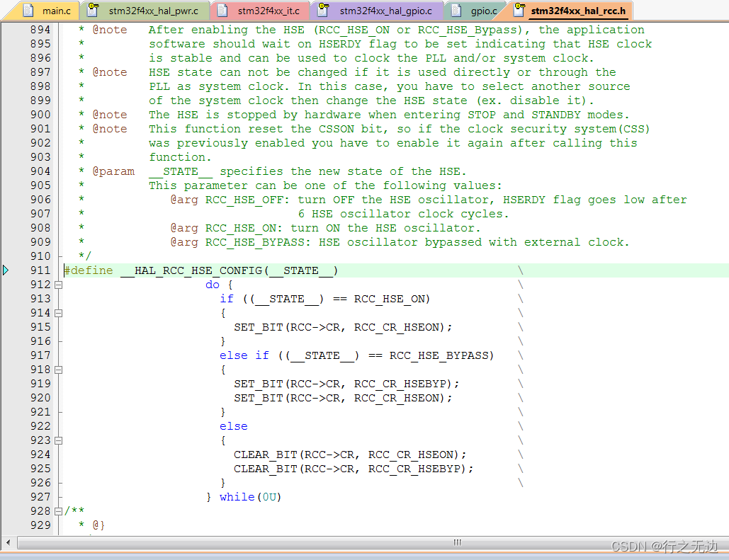Click line number 929 in the gutter
This screenshot has width=729, height=560.
tap(40, 525)
